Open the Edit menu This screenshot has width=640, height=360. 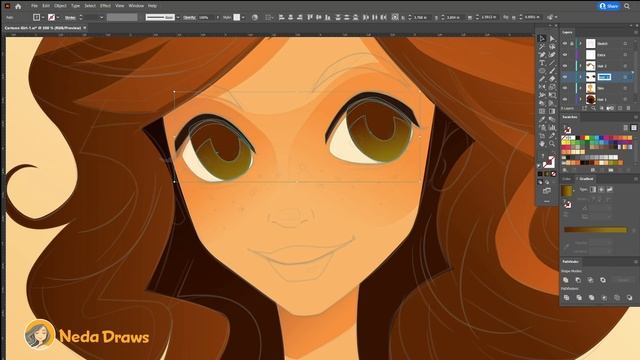point(46,6)
